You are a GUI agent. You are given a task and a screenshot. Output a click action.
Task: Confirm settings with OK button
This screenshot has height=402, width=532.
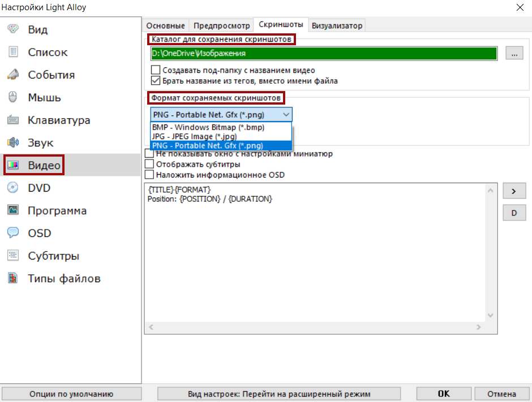(x=444, y=394)
